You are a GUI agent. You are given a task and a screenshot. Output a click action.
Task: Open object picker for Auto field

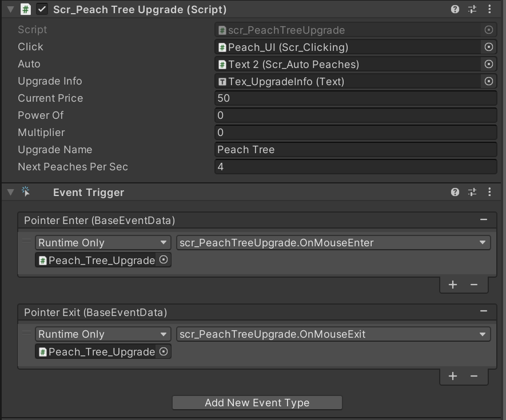pos(488,64)
